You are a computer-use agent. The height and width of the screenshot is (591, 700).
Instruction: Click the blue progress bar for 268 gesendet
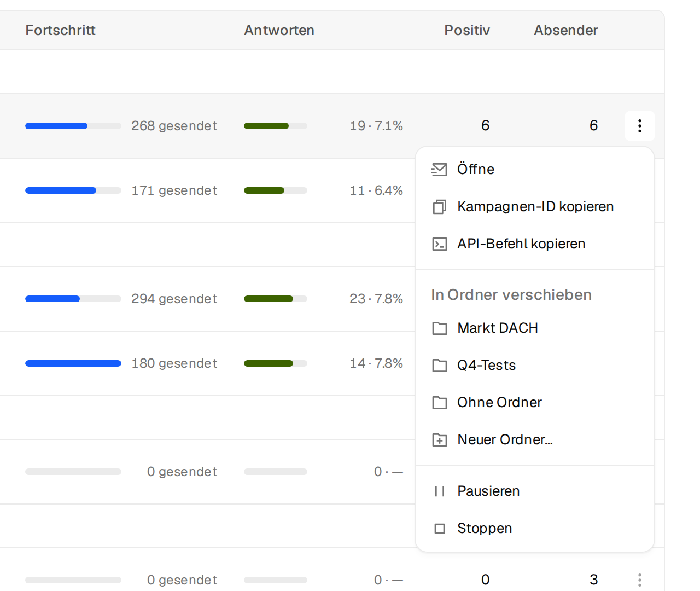[73, 126]
